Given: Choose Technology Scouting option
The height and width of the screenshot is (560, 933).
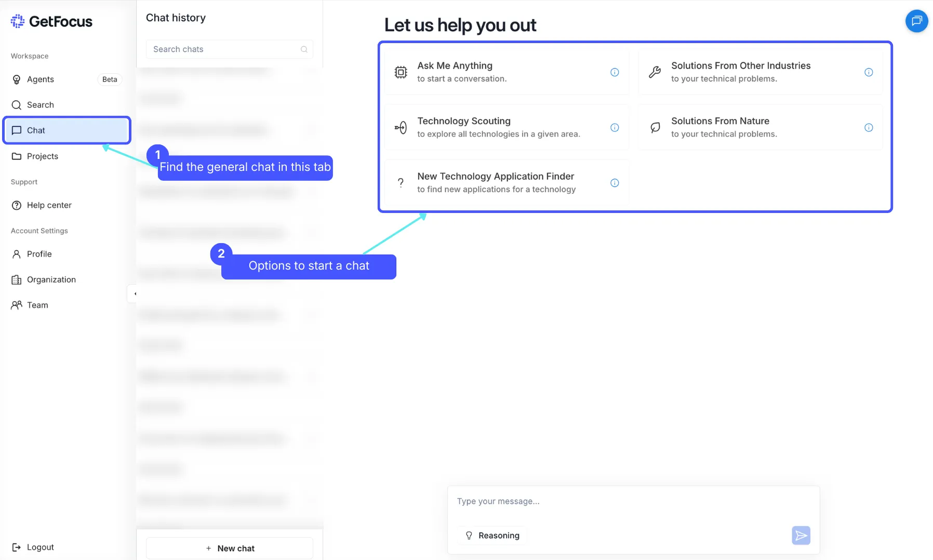Looking at the screenshot, I should [x=507, y=127].
